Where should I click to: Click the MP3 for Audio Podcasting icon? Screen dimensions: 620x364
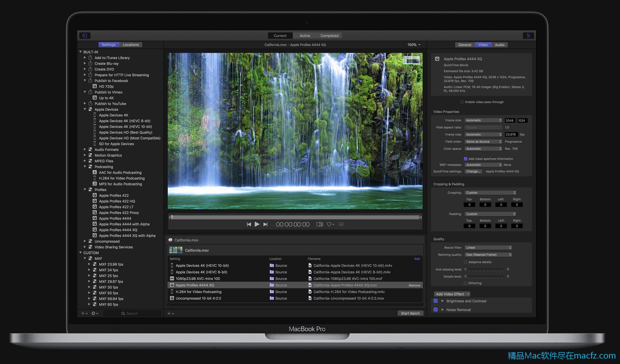(x=95, y=184)
